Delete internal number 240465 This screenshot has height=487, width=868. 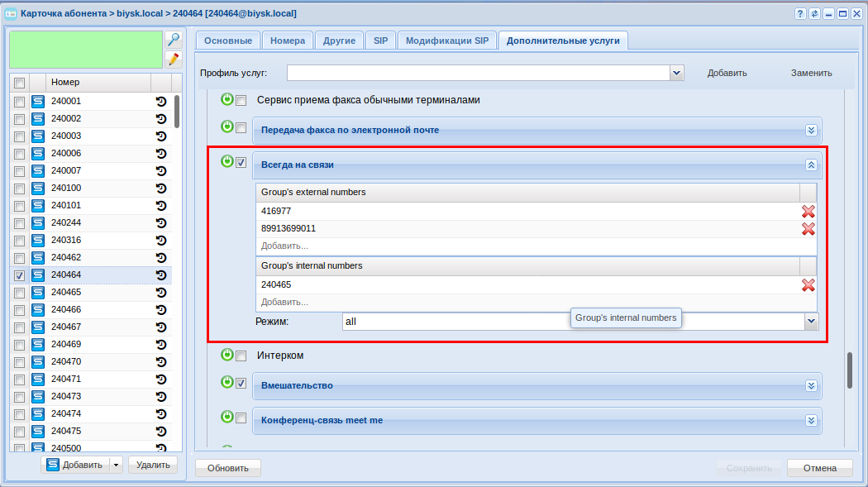point(808,284)
